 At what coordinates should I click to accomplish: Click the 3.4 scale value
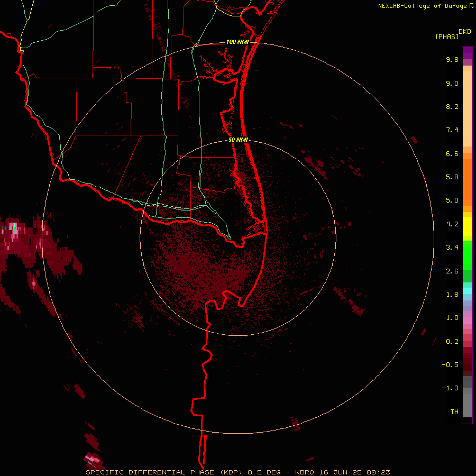click(452, 248)
